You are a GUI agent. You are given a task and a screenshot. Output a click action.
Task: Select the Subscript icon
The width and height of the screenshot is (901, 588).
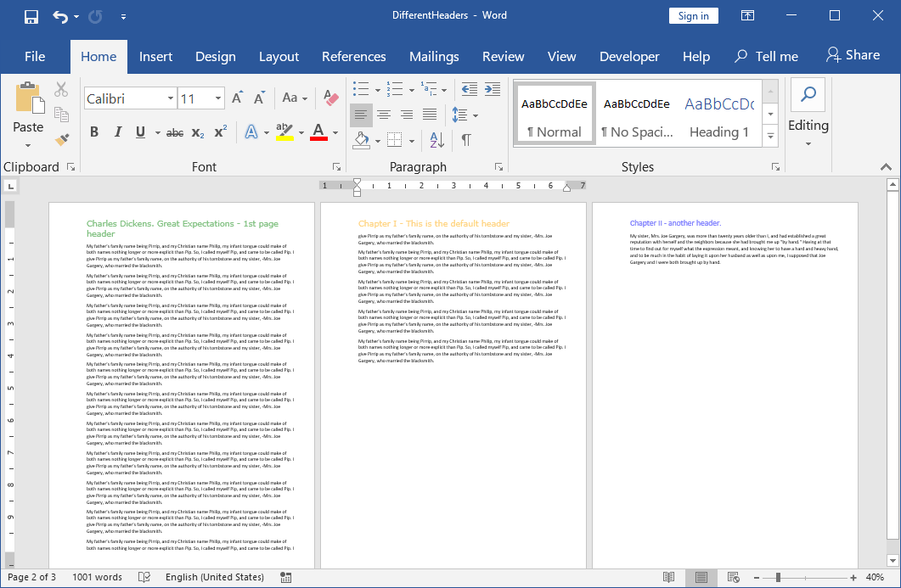(196, 132)
